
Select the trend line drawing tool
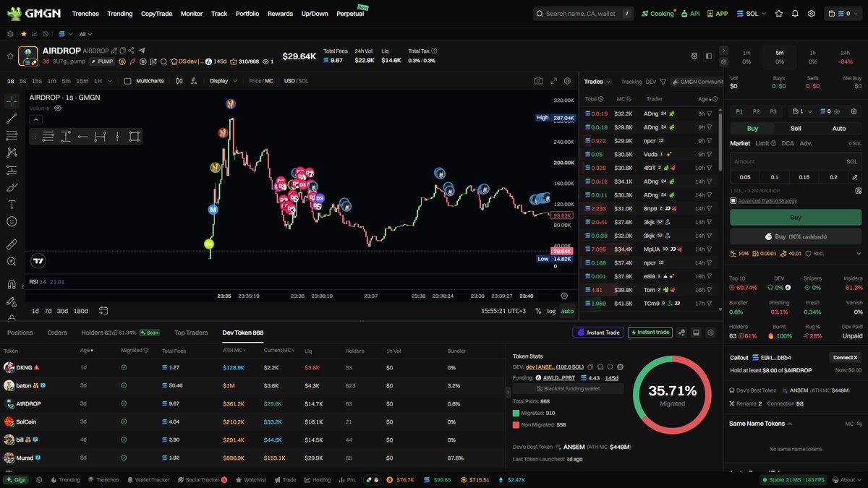12,118
